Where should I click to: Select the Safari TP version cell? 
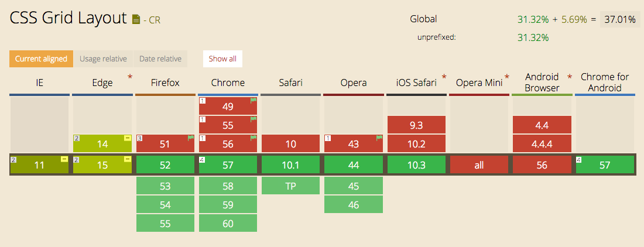point(290,186)
